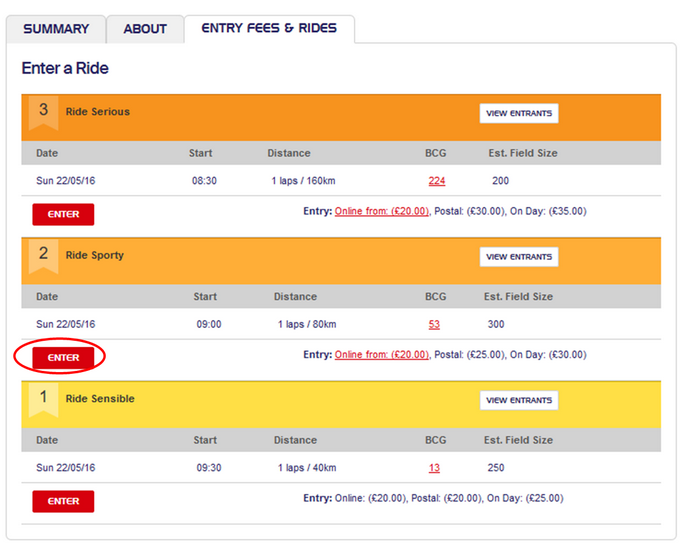Click start time 08:30

pos(204,181)
